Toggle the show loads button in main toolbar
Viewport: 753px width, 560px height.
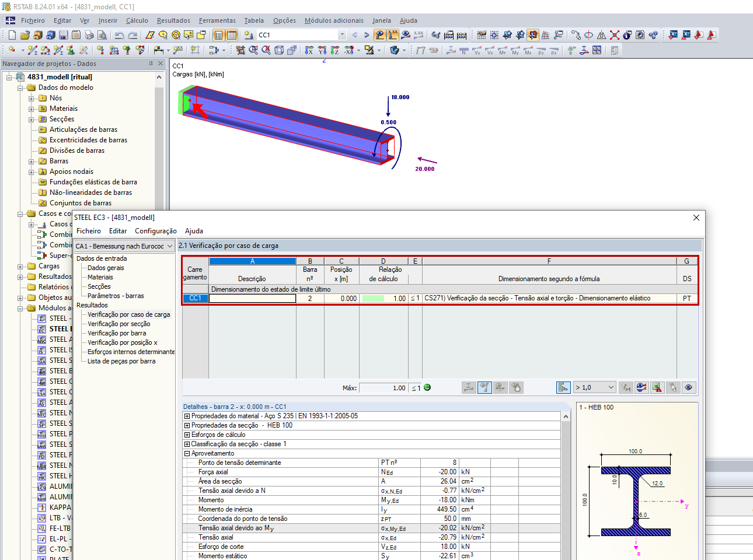380,35
